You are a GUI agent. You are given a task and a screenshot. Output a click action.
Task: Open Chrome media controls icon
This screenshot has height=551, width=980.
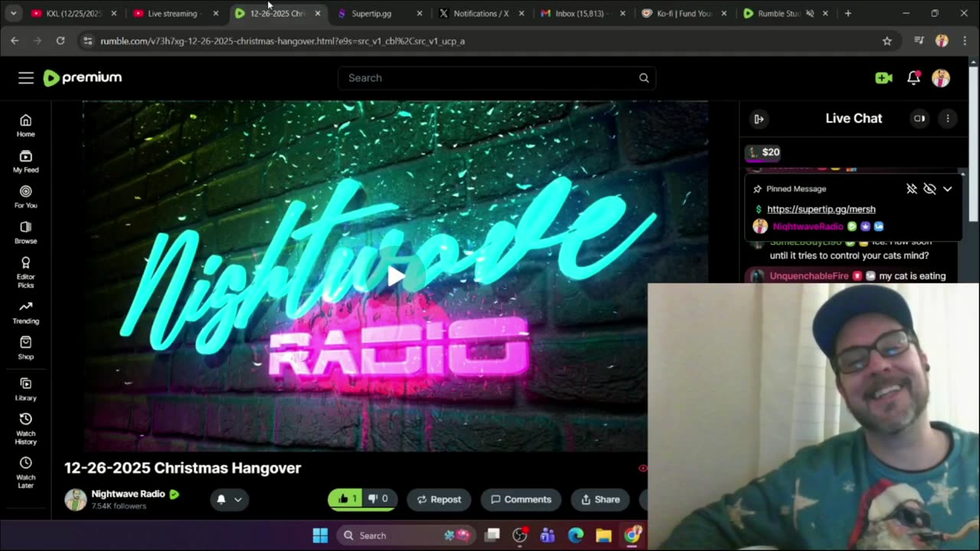coord(919,41)
